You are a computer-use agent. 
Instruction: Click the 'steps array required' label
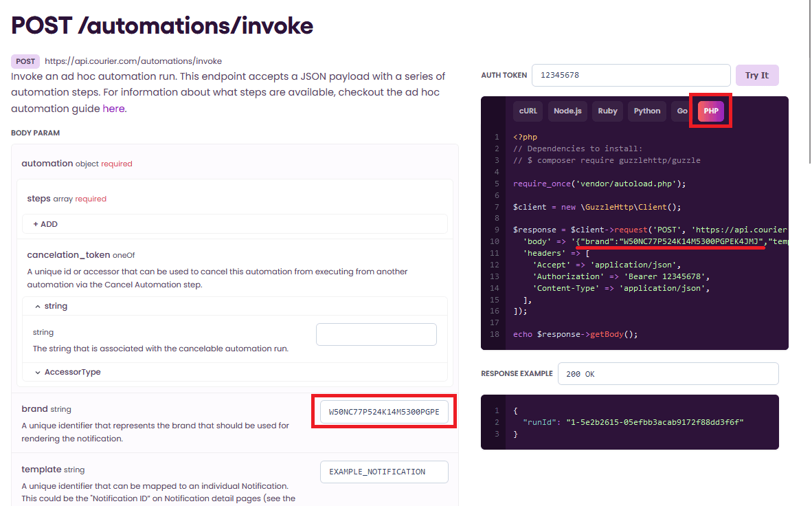click(x=66, y=199)
